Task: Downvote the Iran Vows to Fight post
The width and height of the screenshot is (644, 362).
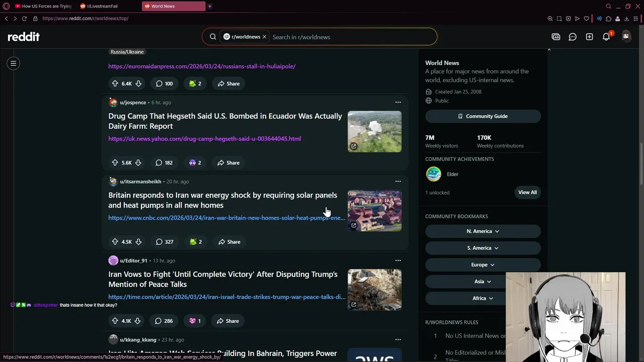Action: [137, 321]
